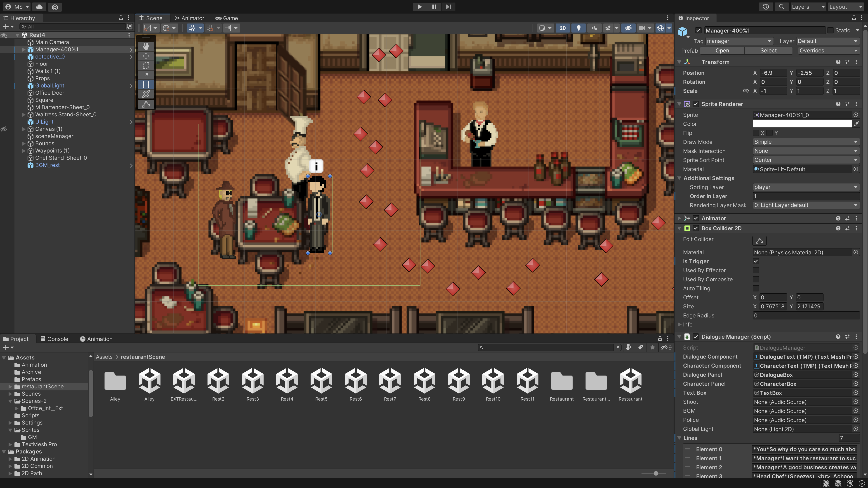Switch to the Console tab
The image size is (868, 488).
(54, 339)
